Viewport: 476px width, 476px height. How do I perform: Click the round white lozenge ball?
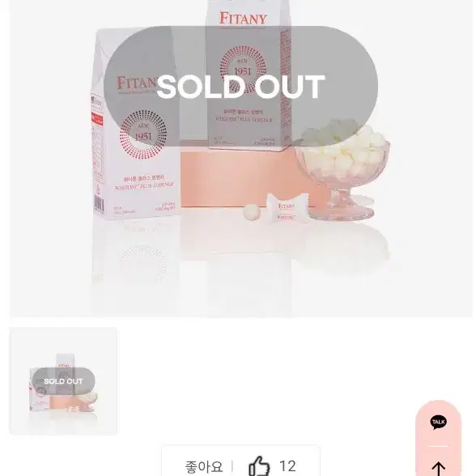[x=252, y=211]
